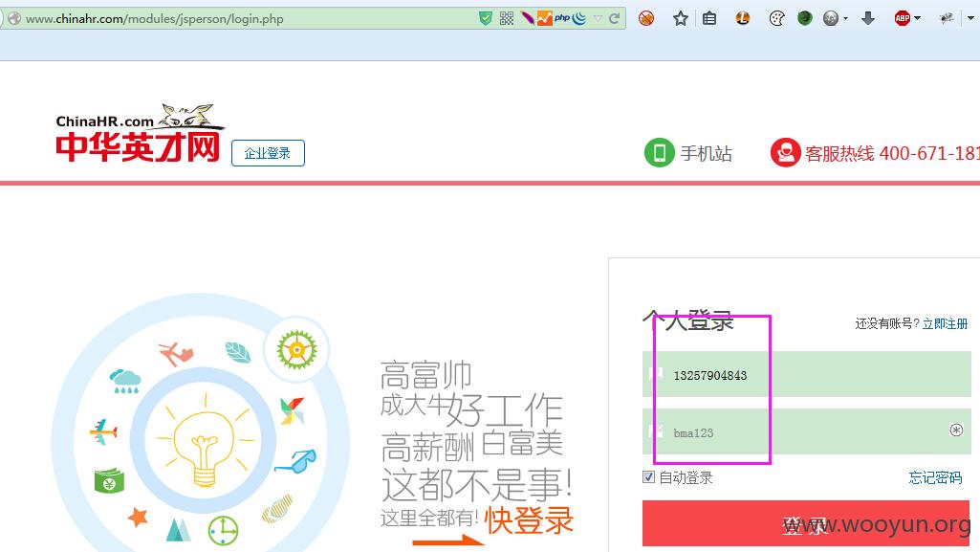
Task: Click the bug extension icon
Action: tap(947, 19)
